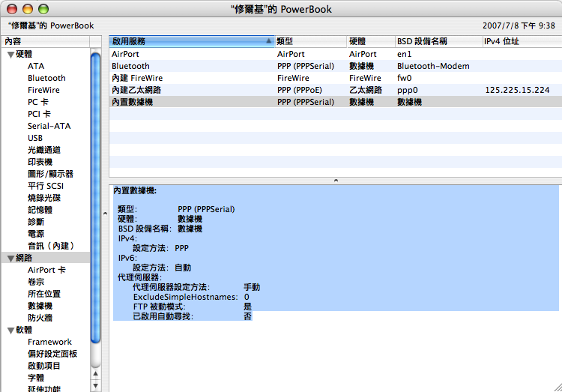Select the AirPort service row

point(336,54)
